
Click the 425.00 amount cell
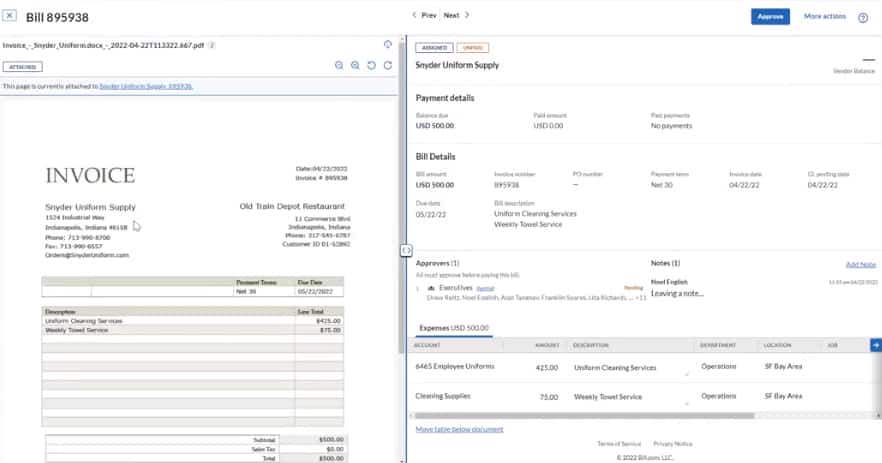[547, 367]
